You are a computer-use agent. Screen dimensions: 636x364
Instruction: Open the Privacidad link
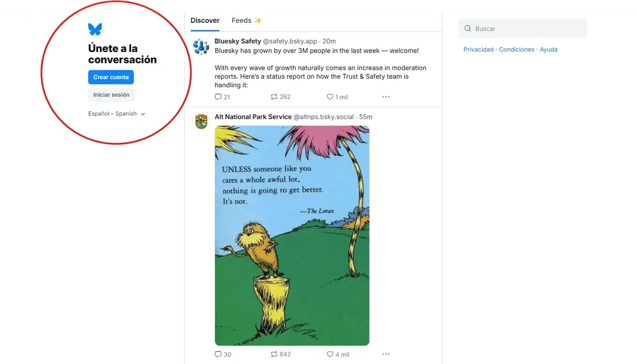pos(478,50)
